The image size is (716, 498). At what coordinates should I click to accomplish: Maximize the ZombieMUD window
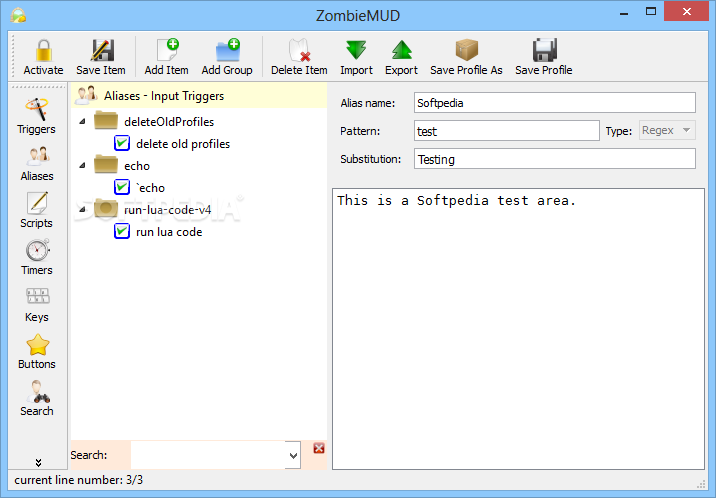[651, 12]
